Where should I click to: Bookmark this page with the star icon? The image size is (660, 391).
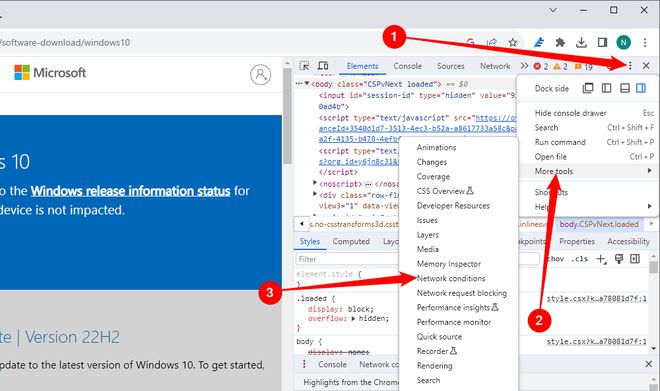512,43
